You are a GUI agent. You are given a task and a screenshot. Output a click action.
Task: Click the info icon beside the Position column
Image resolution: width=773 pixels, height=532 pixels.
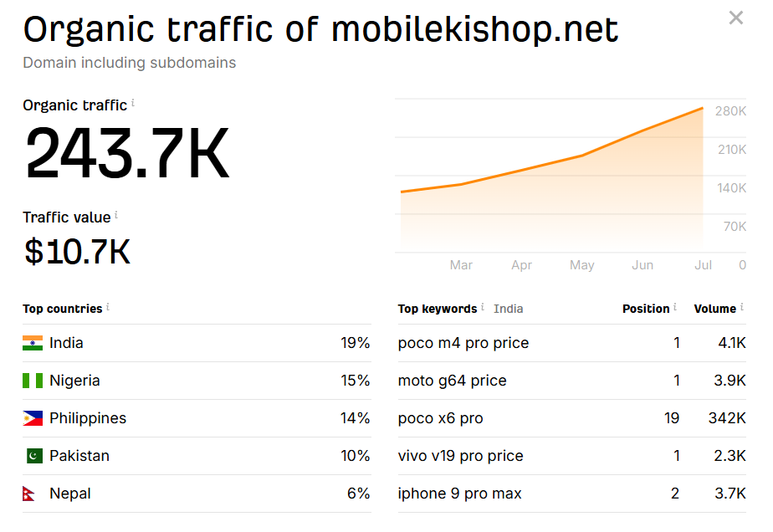673,304
